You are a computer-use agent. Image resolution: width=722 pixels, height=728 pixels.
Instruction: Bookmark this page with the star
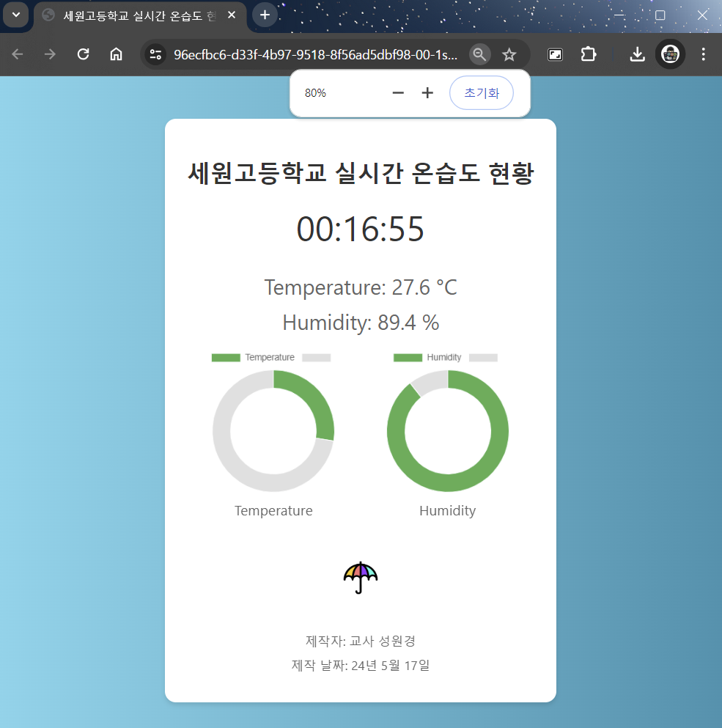509,55
